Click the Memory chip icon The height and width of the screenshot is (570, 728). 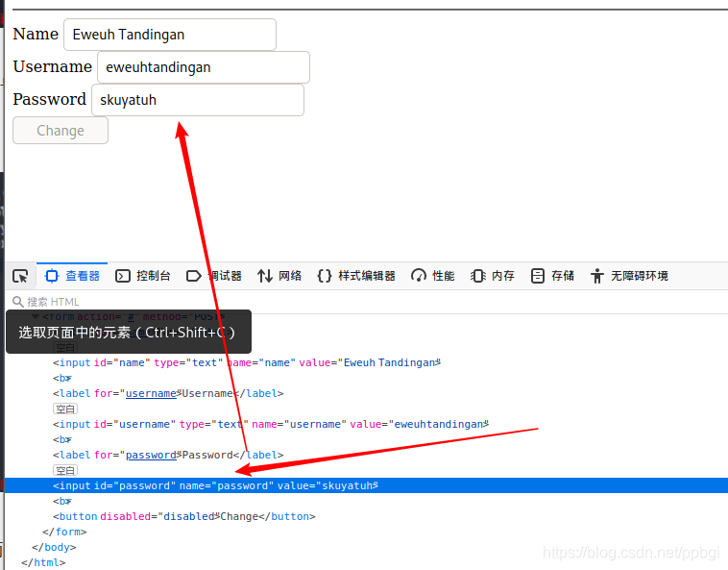(x=477, y=276)
